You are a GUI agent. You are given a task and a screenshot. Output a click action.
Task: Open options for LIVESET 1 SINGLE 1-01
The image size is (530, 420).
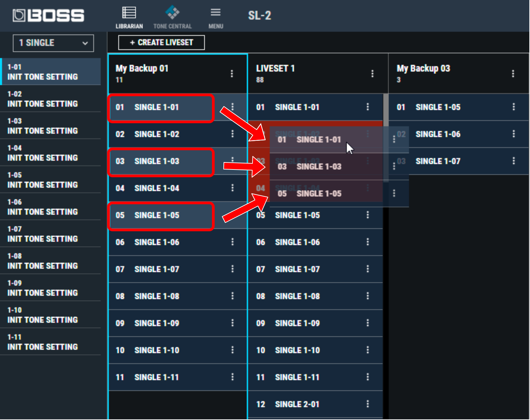pos(368,107)
